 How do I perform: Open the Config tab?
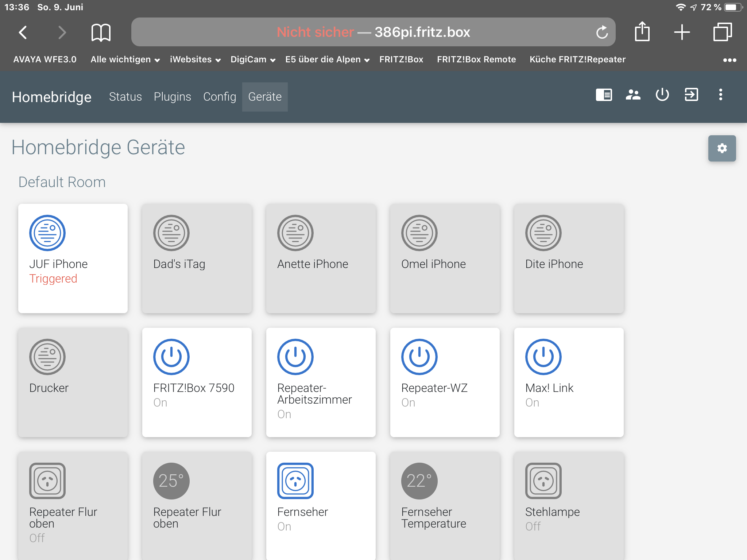(x=219, y=97)
